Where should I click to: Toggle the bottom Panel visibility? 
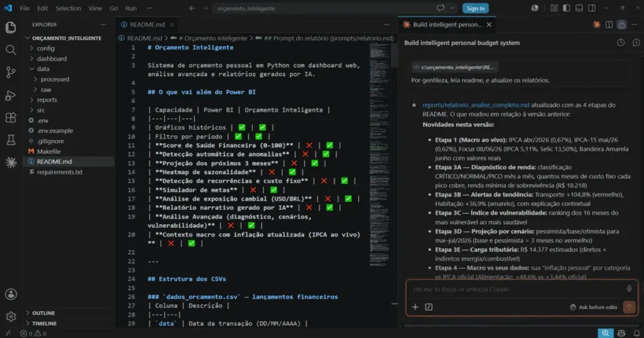tap(579, 8)
